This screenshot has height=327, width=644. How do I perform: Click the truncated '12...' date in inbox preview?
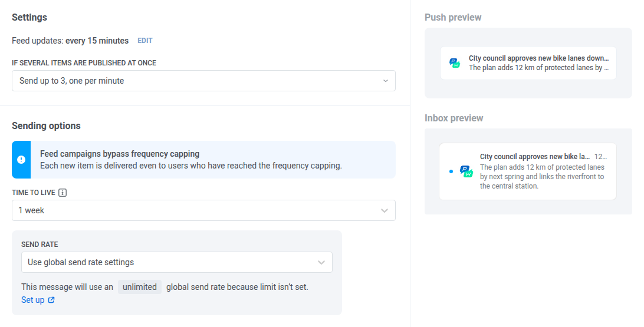[600, 157]
